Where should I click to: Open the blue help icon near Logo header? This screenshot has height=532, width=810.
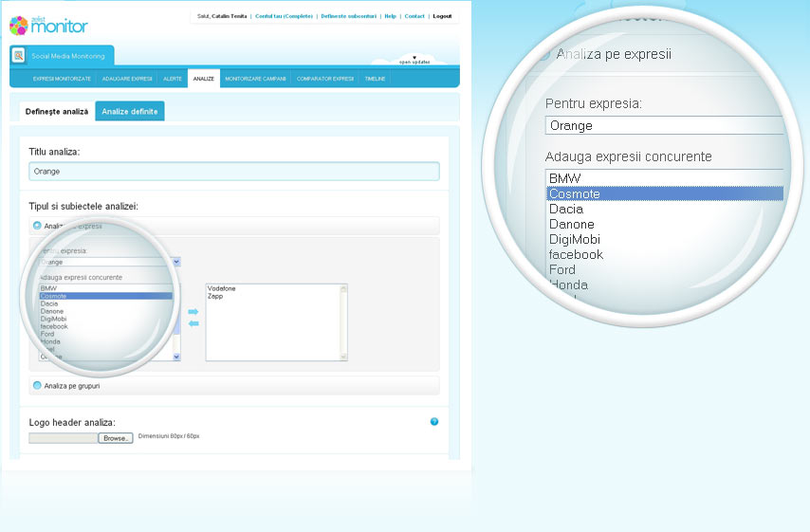[x=434, y=421]
